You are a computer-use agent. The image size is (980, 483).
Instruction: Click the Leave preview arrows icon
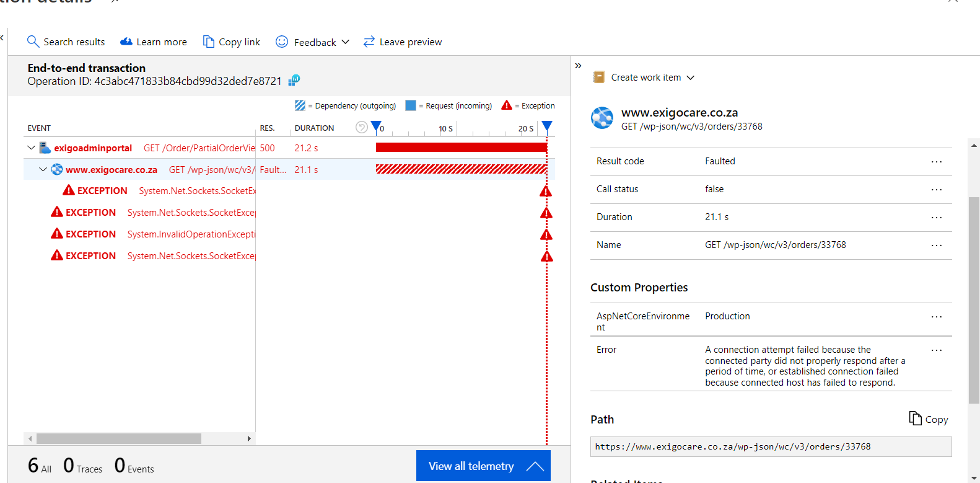coord(369,42)
